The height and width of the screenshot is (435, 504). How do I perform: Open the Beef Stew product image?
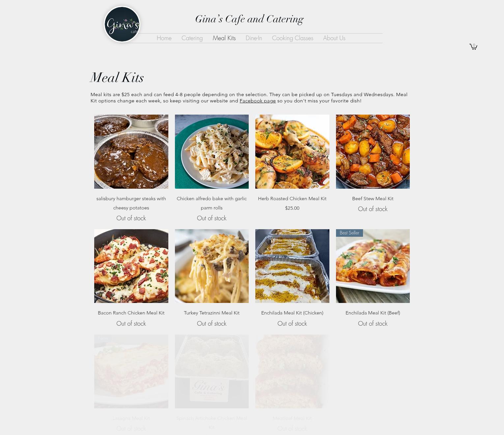(373, 151)
